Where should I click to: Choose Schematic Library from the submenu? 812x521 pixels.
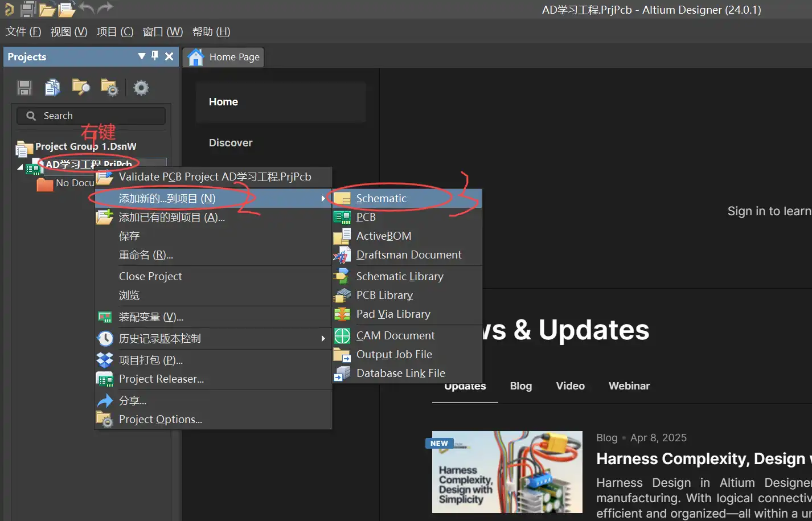[x=399, y=276]
